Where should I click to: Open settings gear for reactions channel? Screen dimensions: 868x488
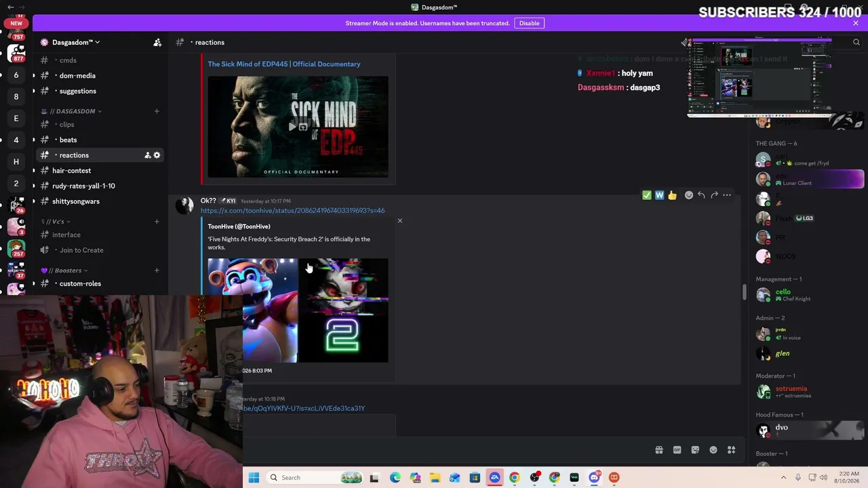(x=157, y=155)
